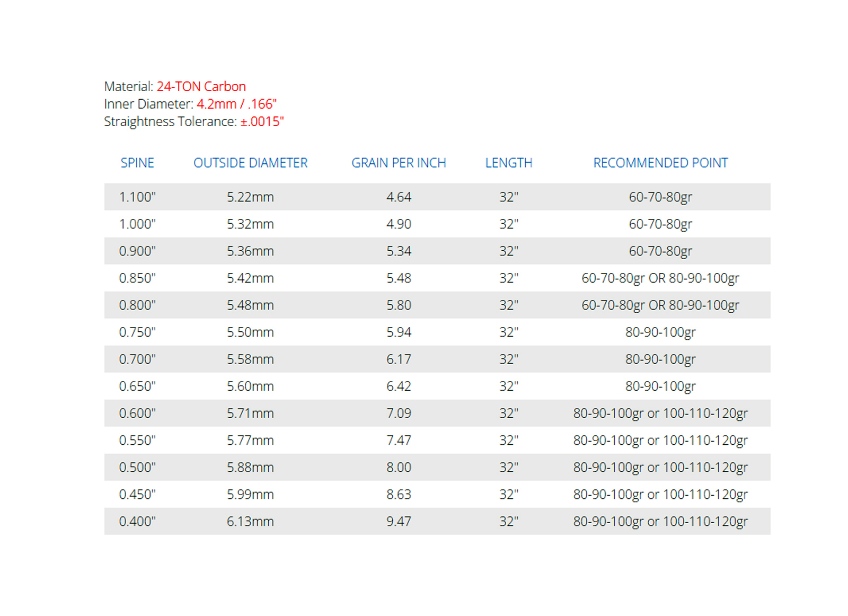Click the RECOMMENDED POINT column header

(x=660, y=163)
